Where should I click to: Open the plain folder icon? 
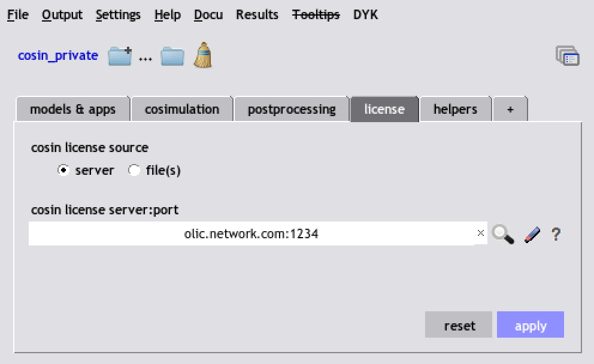click(172, 57)
